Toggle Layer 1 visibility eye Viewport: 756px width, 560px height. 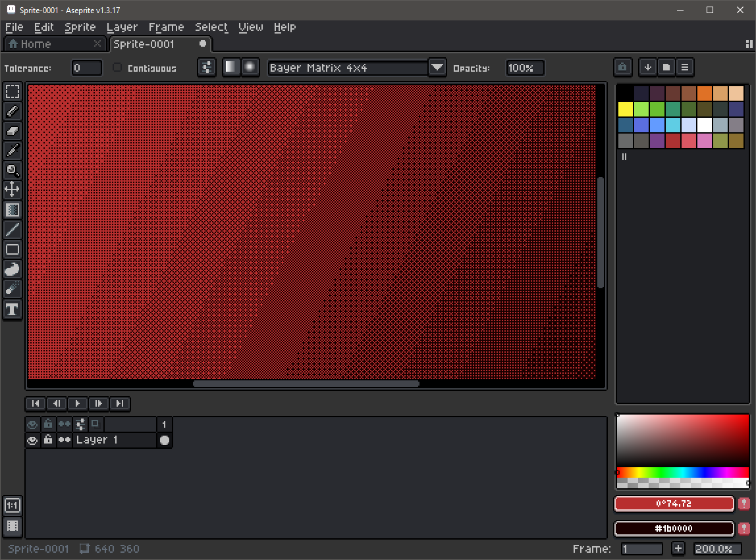click(32, 440)
